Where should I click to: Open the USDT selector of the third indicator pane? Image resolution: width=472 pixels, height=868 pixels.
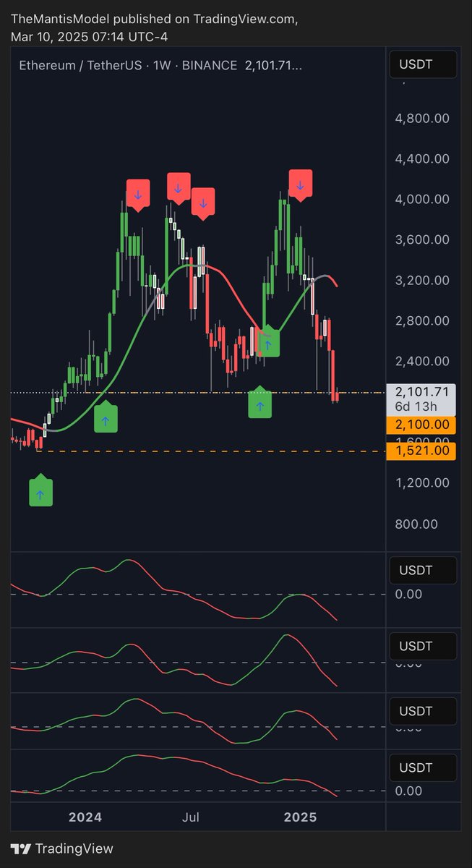point(424,710)
